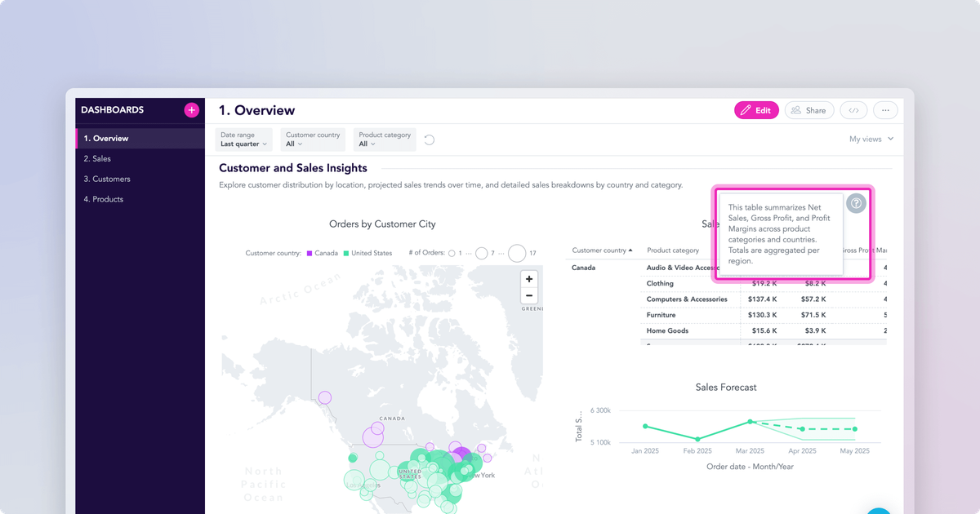980x514 pixels.
Task: Click the purple Canada color swatch
Action: (x=310, y=253)
